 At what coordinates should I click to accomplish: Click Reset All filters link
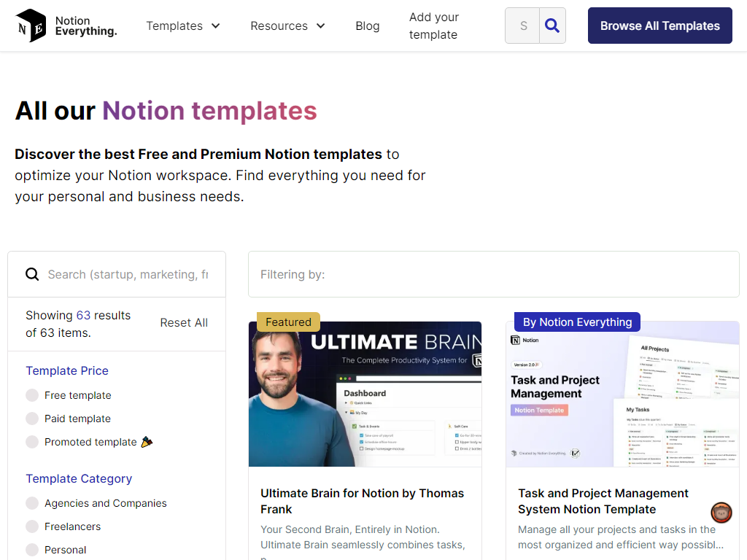[184, 323]
